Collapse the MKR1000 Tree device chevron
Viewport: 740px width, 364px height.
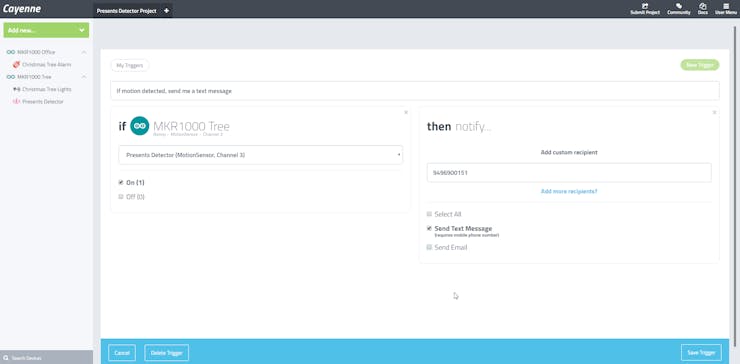click(x=84, y=76)
